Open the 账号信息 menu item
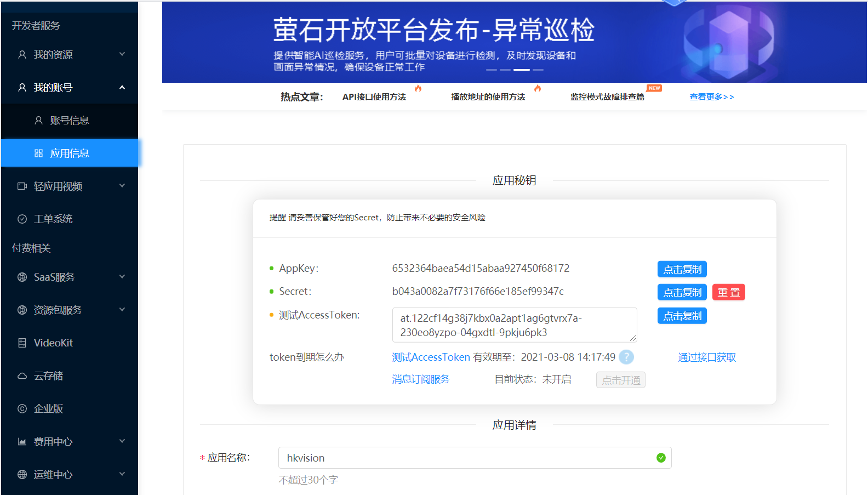The image size is (868, 495). pos(70,121)
